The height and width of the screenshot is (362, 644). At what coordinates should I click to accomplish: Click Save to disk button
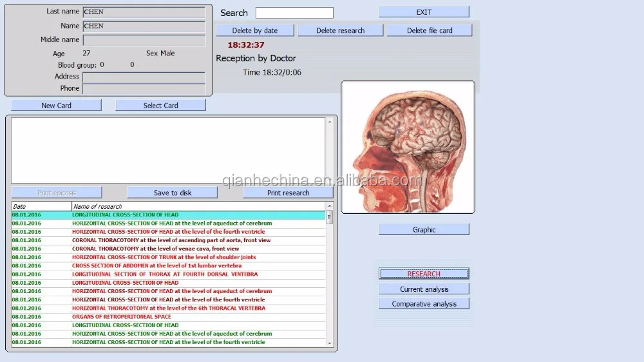[x=172, y=193]
